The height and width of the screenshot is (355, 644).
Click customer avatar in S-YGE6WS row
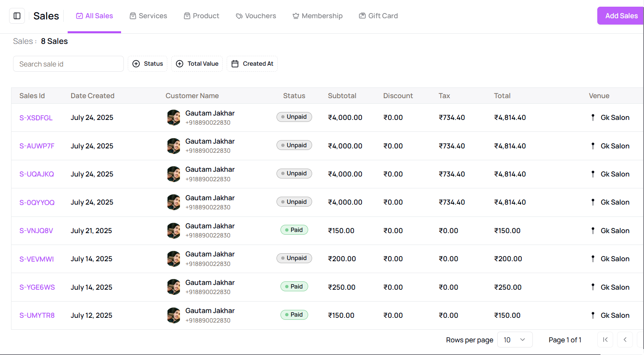click(174, 287)
